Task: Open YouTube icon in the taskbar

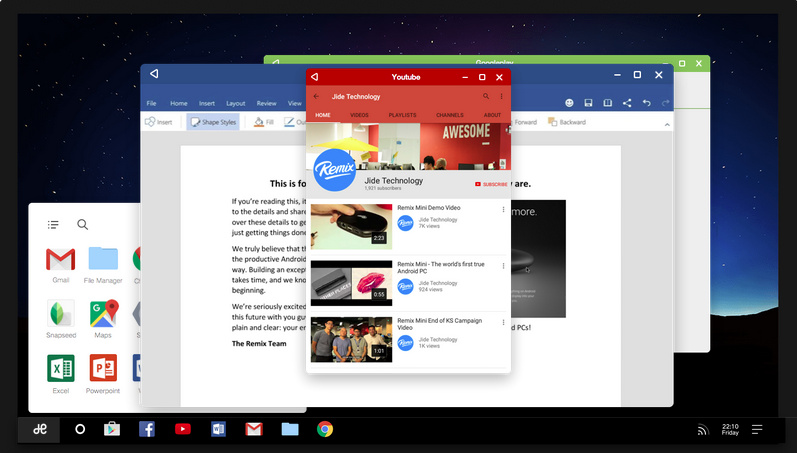Action: (x=182, y=430)
